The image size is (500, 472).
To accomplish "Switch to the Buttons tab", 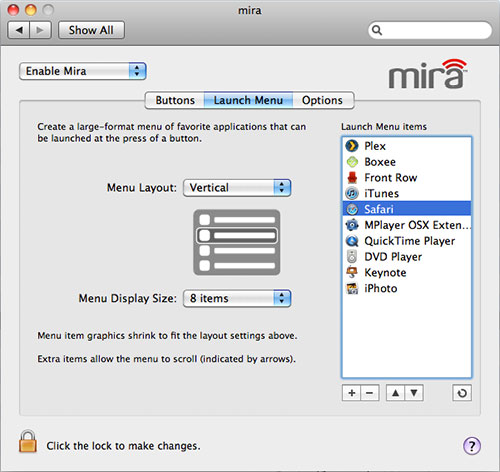I will point(175,100).
